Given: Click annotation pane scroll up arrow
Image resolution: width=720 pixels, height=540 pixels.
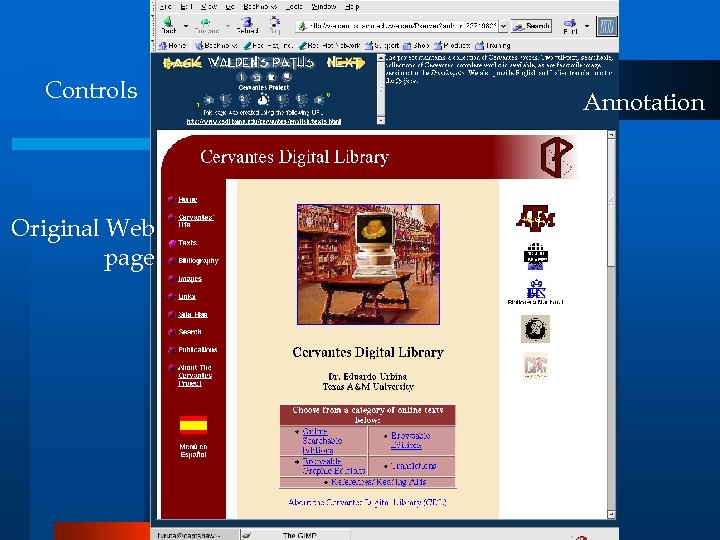Looking at the screenshot, I should [381, 58].
